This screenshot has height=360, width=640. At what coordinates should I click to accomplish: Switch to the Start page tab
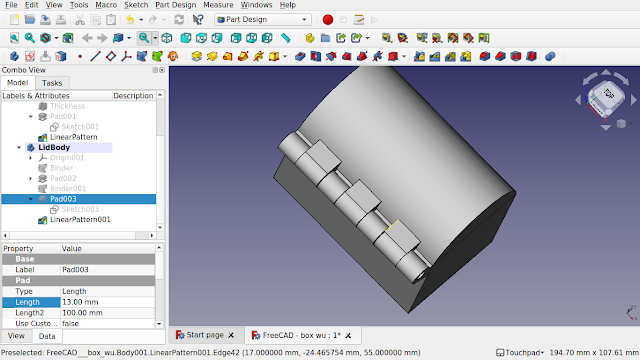[205, 335]
